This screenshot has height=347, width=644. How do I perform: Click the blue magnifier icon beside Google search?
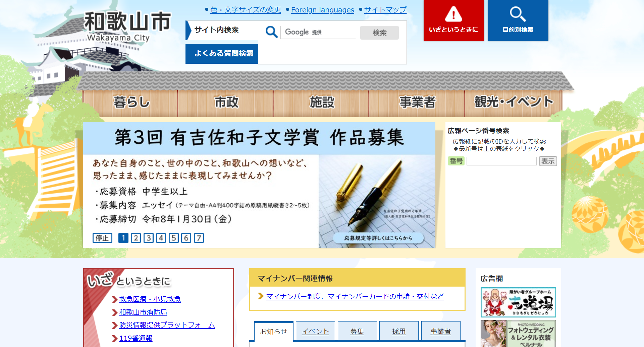pos(271,32)
